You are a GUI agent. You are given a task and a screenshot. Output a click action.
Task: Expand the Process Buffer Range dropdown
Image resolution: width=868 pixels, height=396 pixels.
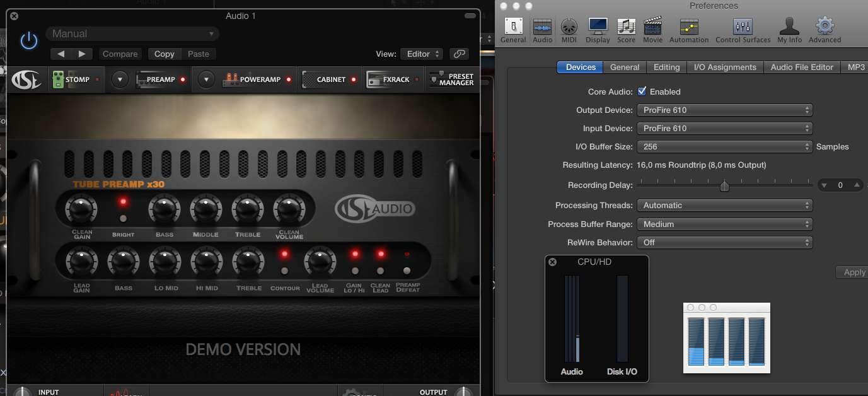724,224
